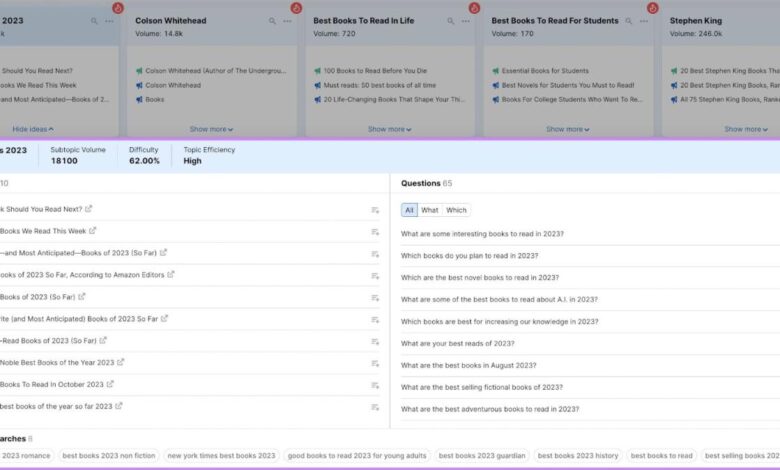Click related search 'best books 2023 history'
This screenshot has height=470, width=780.
578,456
